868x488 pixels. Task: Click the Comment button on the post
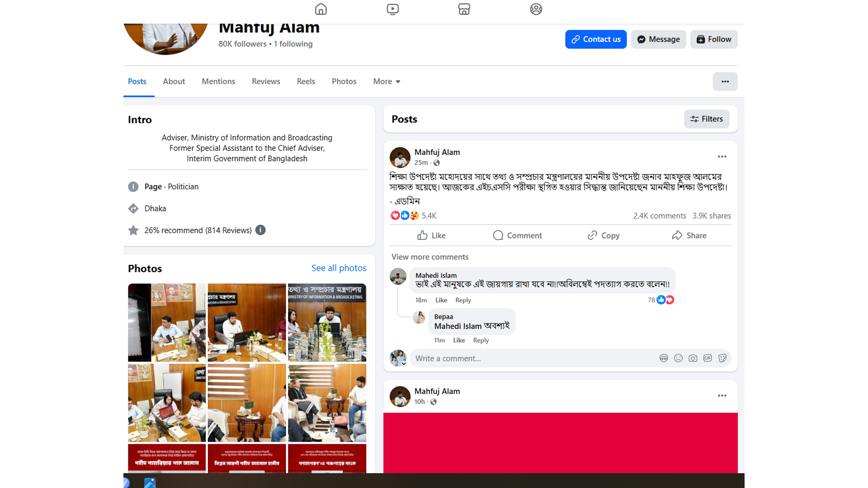pos(517,235)
